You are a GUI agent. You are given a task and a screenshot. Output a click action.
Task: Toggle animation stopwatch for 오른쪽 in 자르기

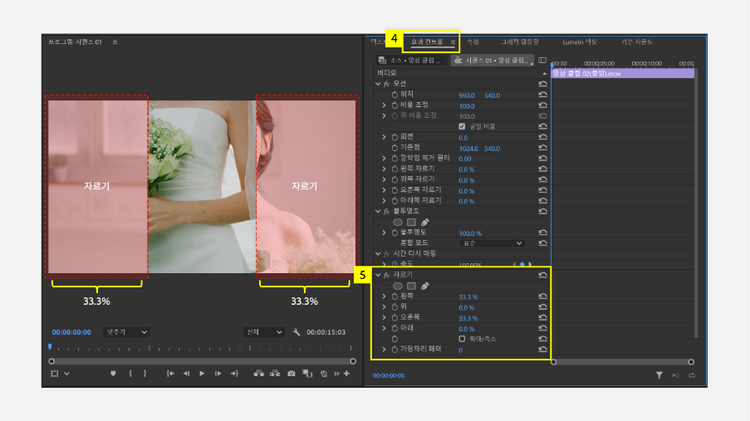click(x=395, y=318)
